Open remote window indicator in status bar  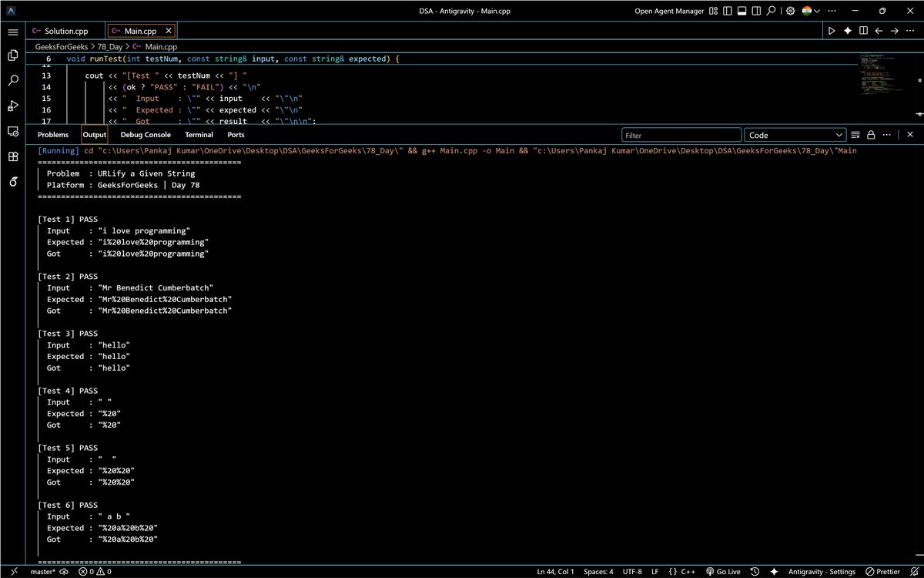click(x=13, y=572)
